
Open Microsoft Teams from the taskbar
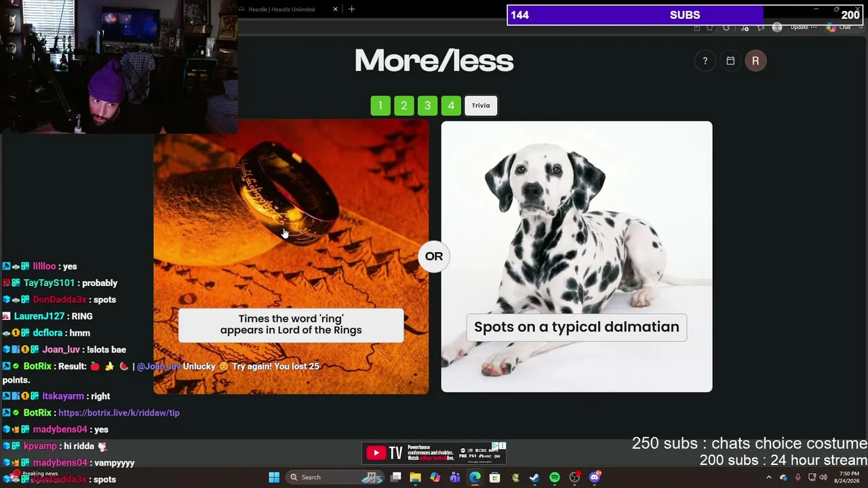[455, 477]
